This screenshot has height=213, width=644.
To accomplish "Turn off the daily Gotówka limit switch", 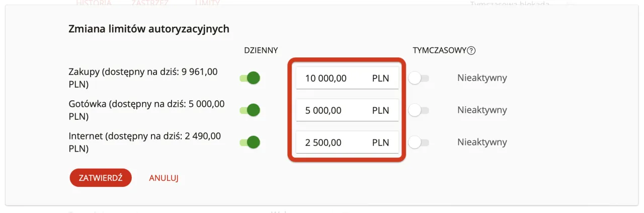I will point(250,110).
